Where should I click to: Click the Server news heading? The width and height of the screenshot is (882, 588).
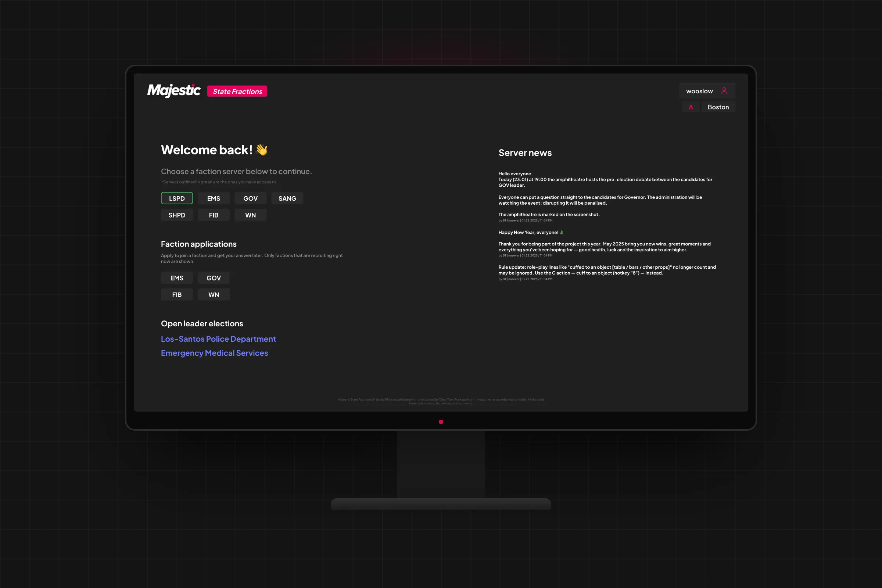(x=525, y=153)
